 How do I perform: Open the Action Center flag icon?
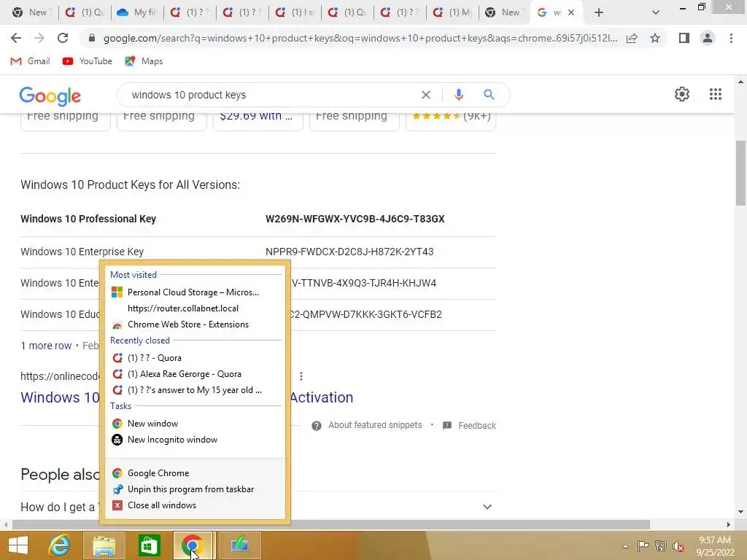[643, 546]
